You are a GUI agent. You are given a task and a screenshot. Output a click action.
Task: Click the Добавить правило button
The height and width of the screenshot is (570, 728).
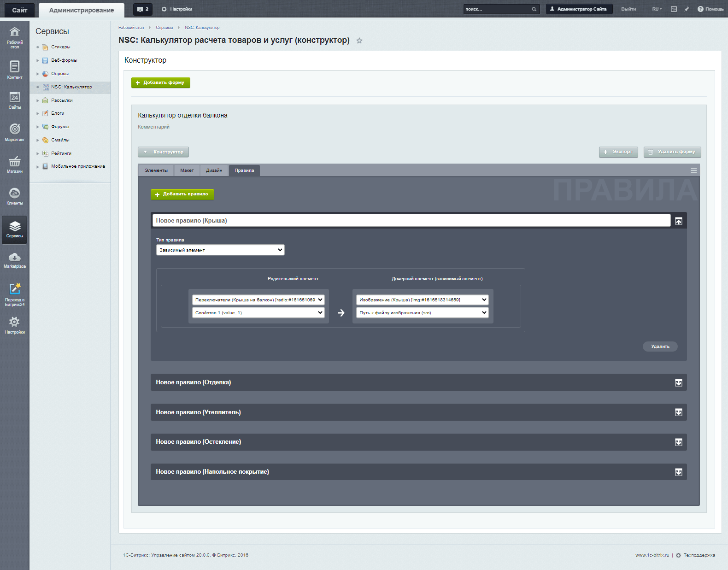[182, 194]
